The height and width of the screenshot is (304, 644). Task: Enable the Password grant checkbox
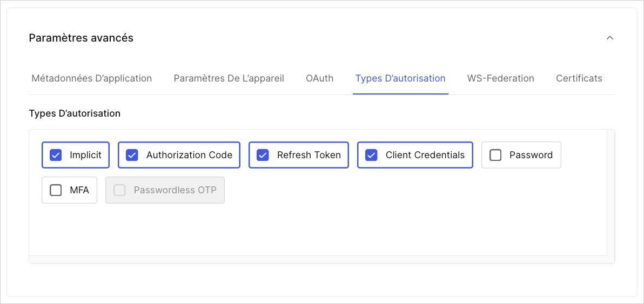(x=496, y=155)
